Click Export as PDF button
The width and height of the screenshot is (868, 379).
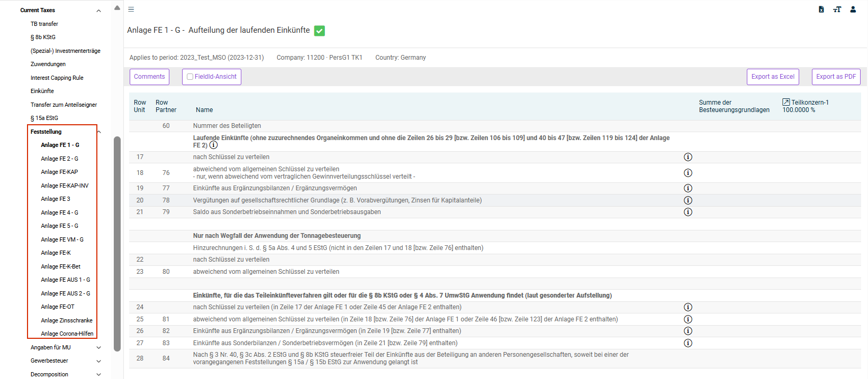tap(836, 77)
